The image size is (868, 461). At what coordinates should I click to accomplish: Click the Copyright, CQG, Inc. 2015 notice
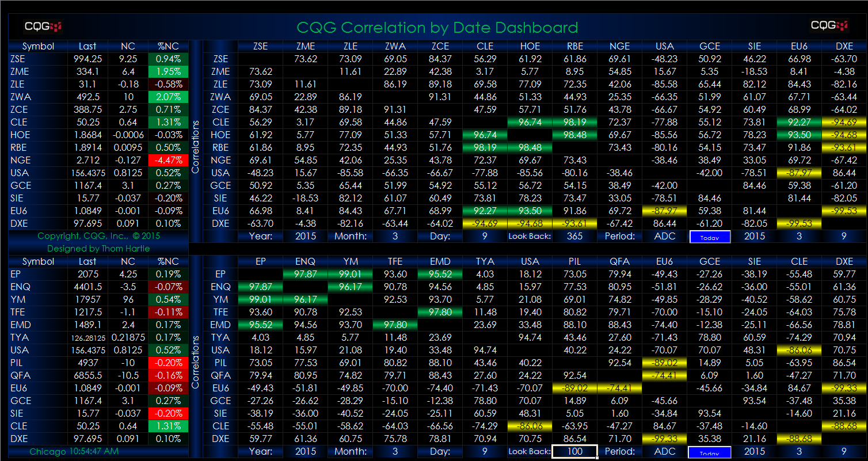(x=98, y=236)
